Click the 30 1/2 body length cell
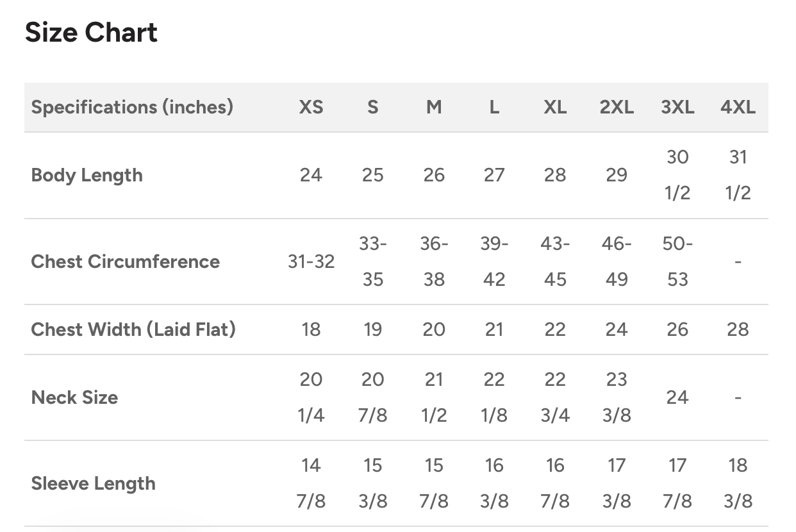Image resolution: width=796 pixels, height=532 pixels. tap(677, 175)
